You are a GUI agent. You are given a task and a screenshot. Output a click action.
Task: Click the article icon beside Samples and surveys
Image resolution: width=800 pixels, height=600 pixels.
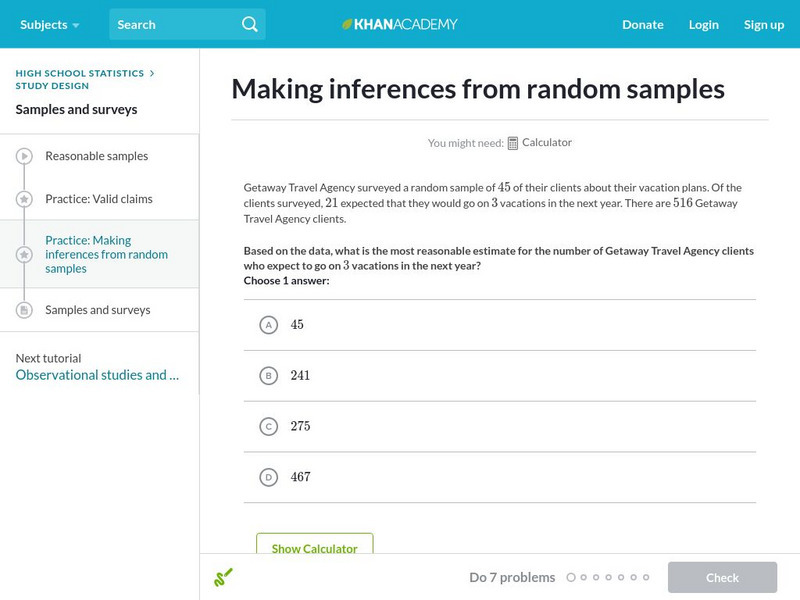(24, 310)
